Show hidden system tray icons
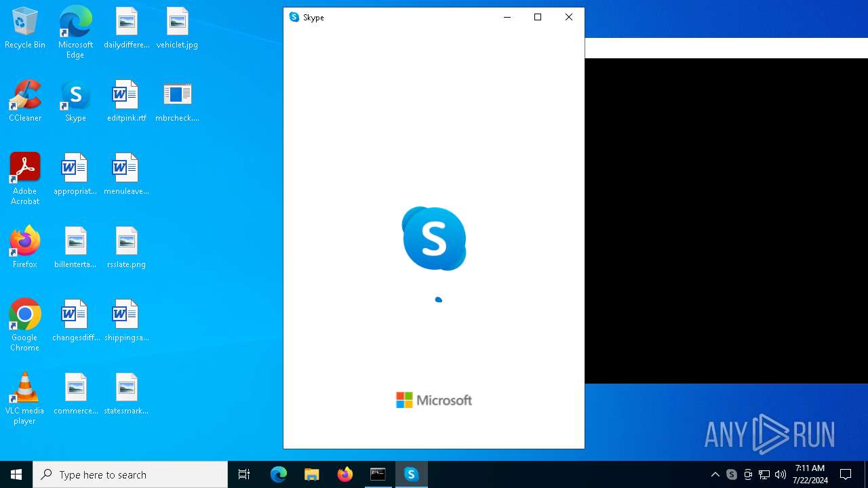 [715, 474]
